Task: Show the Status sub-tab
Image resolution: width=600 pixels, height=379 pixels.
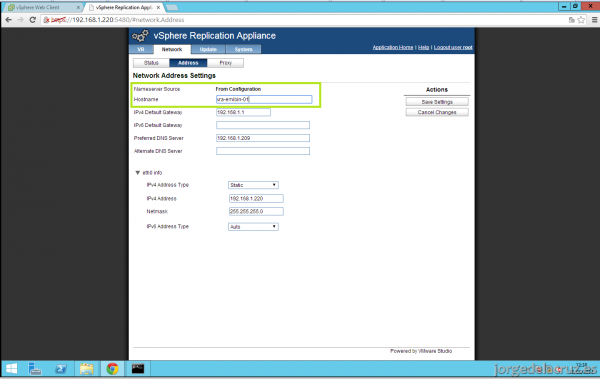Action: point(151,63)
